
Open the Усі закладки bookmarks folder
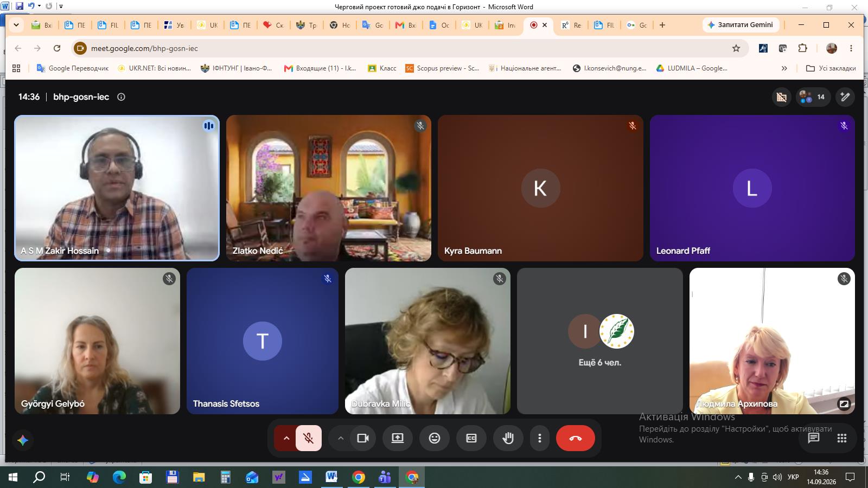[x=831, y=68]
